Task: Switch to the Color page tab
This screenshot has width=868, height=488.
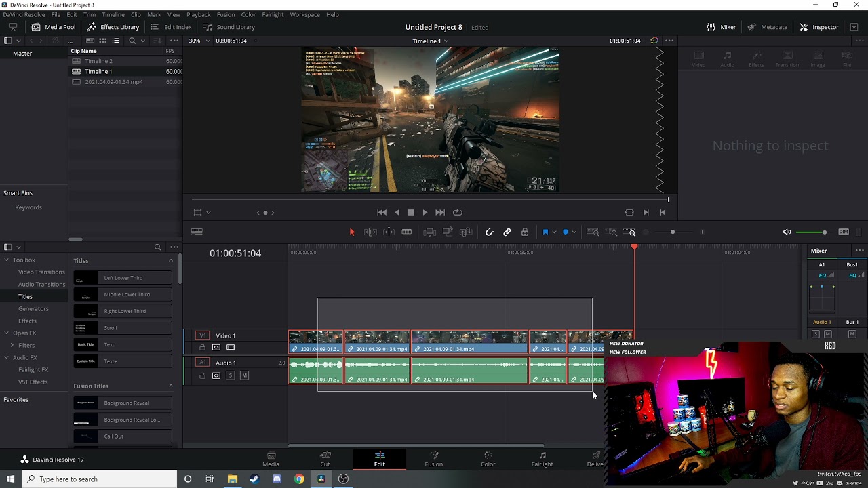Action: click(x=488, y=459)
